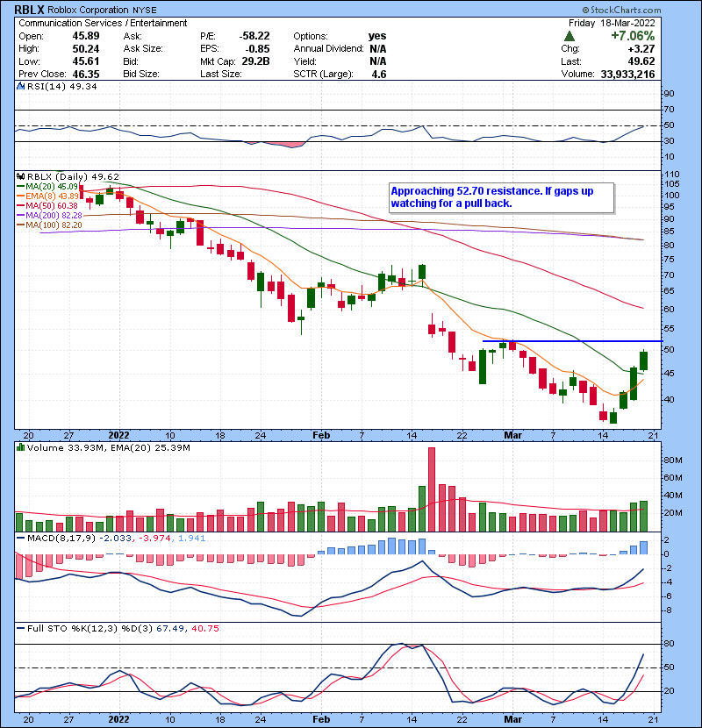Click the candlestick icon beside RBLX (Daily)

[18, 175]
